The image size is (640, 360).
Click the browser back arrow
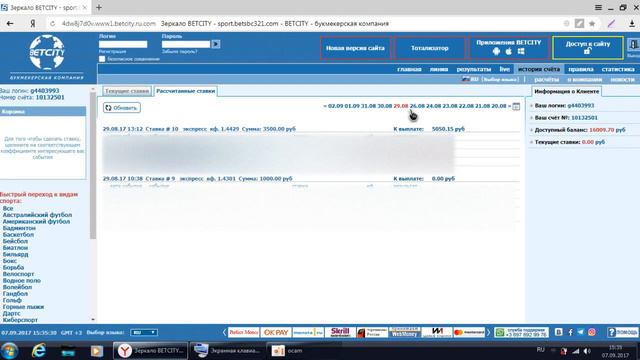[x=10, y=24]
